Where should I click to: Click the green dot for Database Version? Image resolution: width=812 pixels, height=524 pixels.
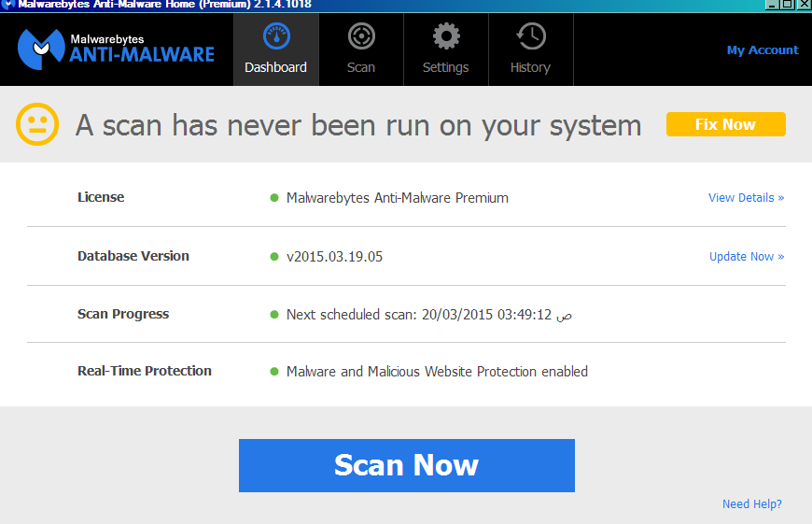[x=274, y=257]
